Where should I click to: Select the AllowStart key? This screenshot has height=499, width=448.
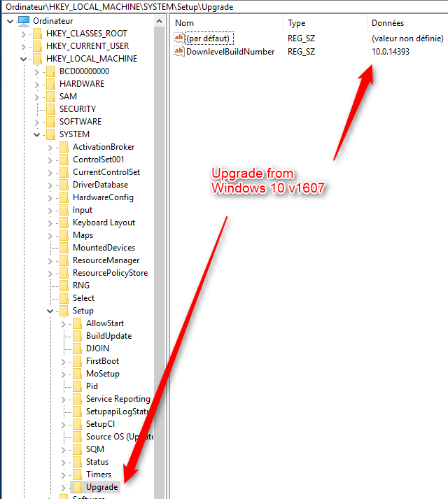(x=105, y=323)
